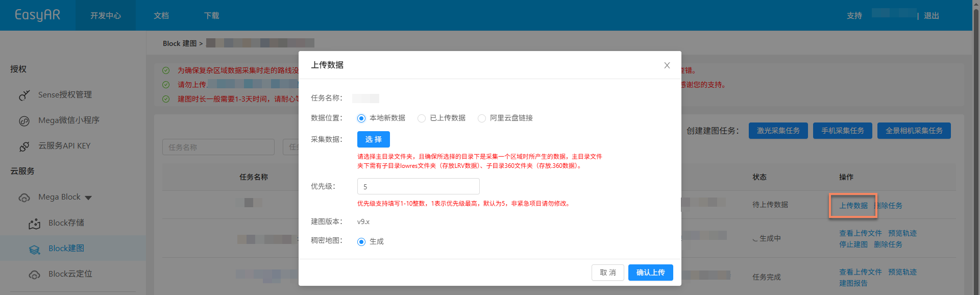The image size is (980, 295).
Task: Click the 上传数据 link in table
Action: [853, 206]
